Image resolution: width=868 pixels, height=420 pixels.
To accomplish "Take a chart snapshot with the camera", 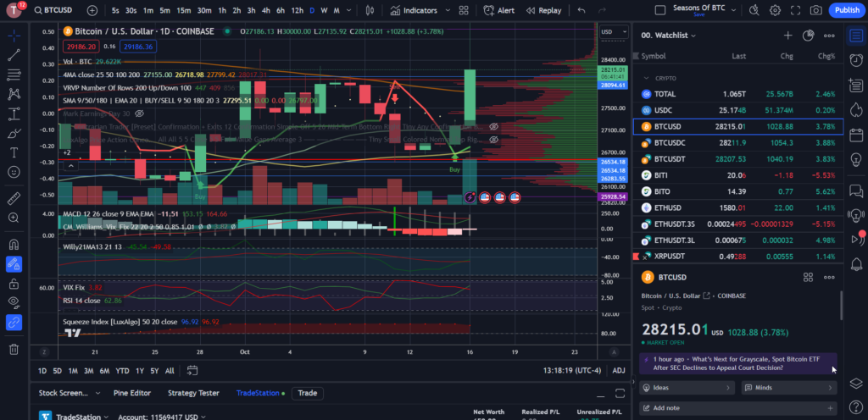I will (815, 10).
